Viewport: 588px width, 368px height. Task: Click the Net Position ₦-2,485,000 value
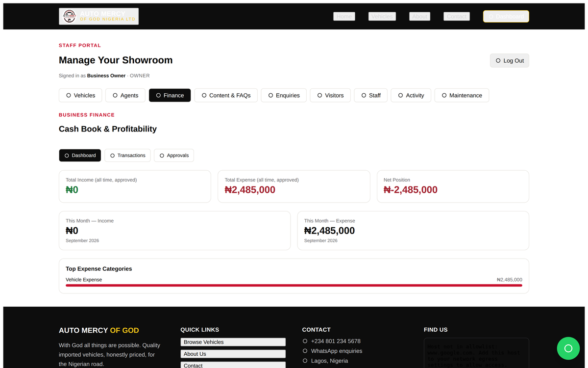411,190
